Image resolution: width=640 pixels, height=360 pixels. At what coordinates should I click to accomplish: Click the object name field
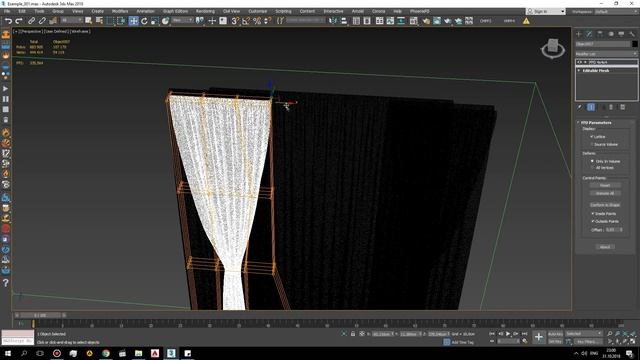(x=602, y=44)
